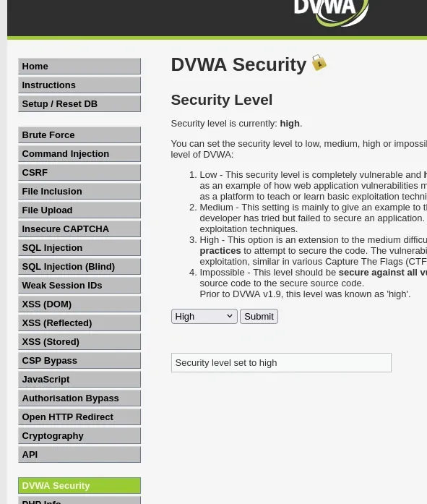This screenshot has width=427, height=504.
Task: Open the Instructions page
Action: pyautogui.click(x=79, y=85)
